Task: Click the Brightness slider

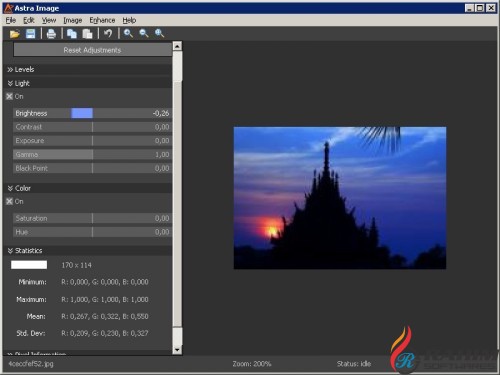Action: point(92,113)
